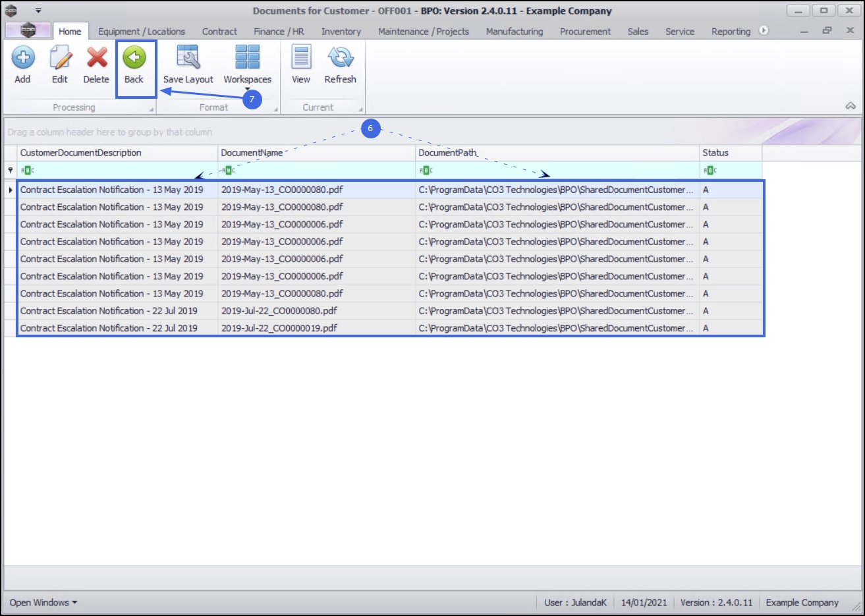Open the Workspaces dropdown
The width and height of the screenshot is (865, 616).
click(248, 65)
